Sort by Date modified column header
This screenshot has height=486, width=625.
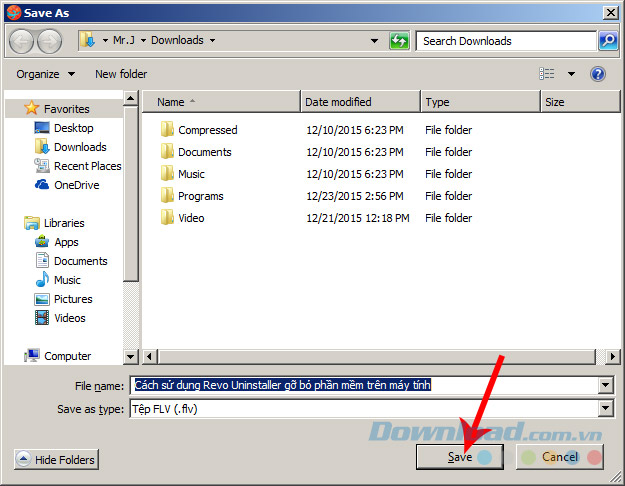coord(338,102)
